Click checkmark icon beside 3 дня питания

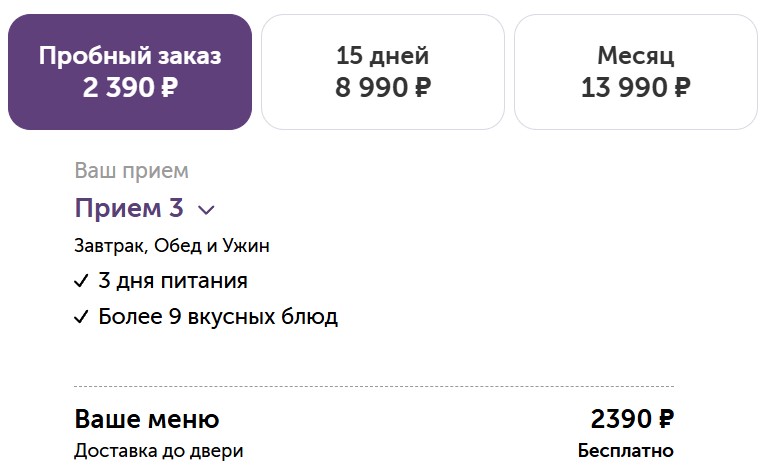coord(81,281)
